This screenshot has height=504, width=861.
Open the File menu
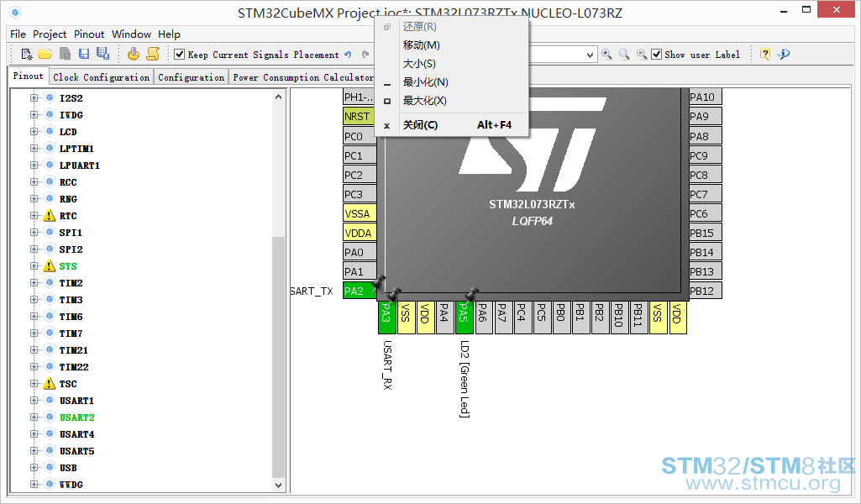(18, 34)
